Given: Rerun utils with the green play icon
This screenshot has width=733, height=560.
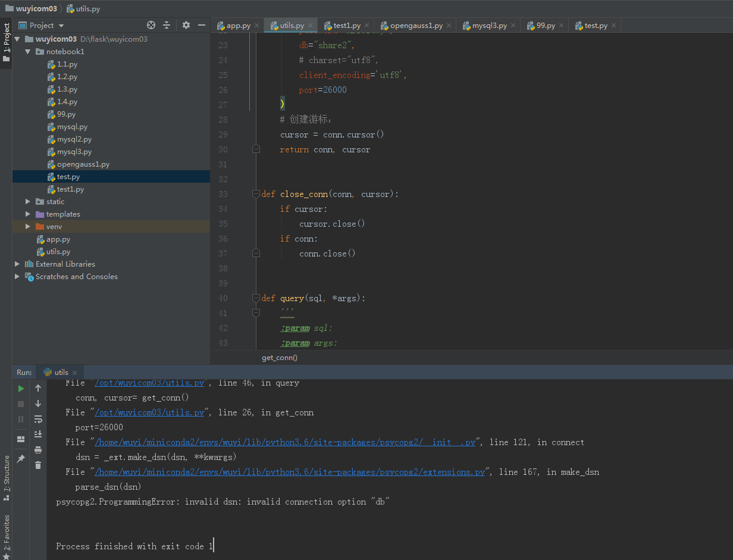Looking at the screenshot, I should coord(21,389).
